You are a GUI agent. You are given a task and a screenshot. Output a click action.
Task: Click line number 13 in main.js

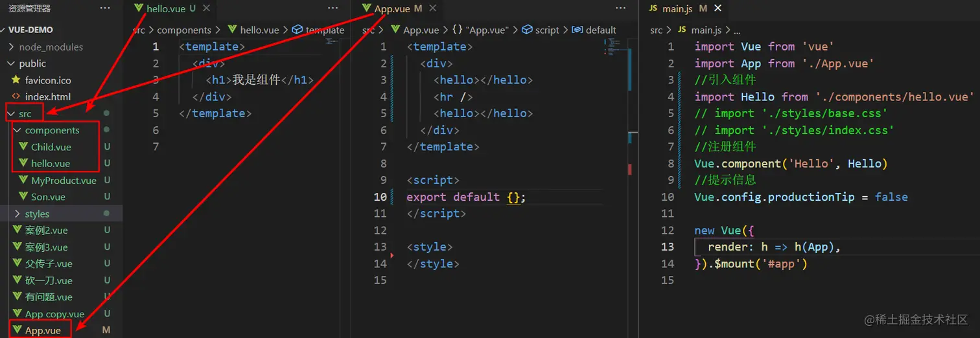668,247
